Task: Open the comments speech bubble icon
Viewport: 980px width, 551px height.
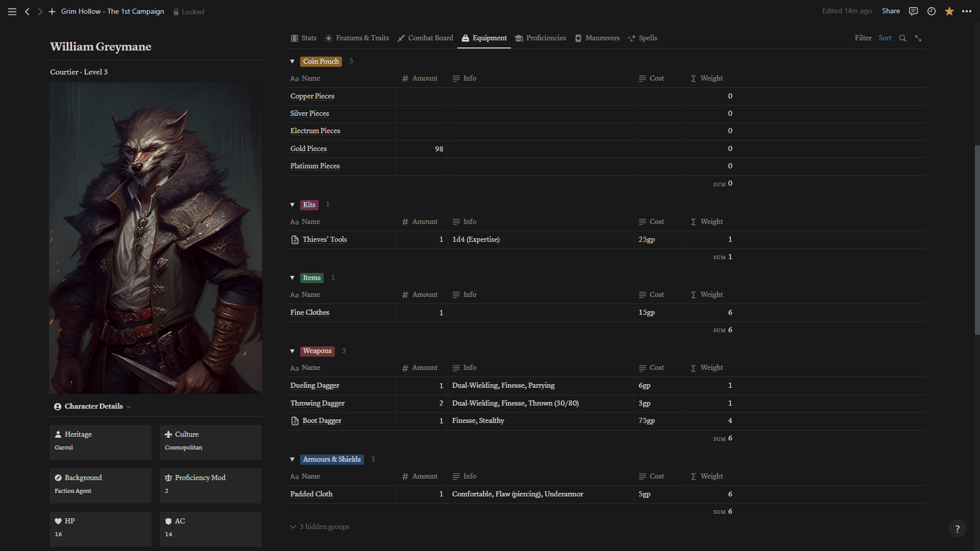Action: (x=913, y=11)
